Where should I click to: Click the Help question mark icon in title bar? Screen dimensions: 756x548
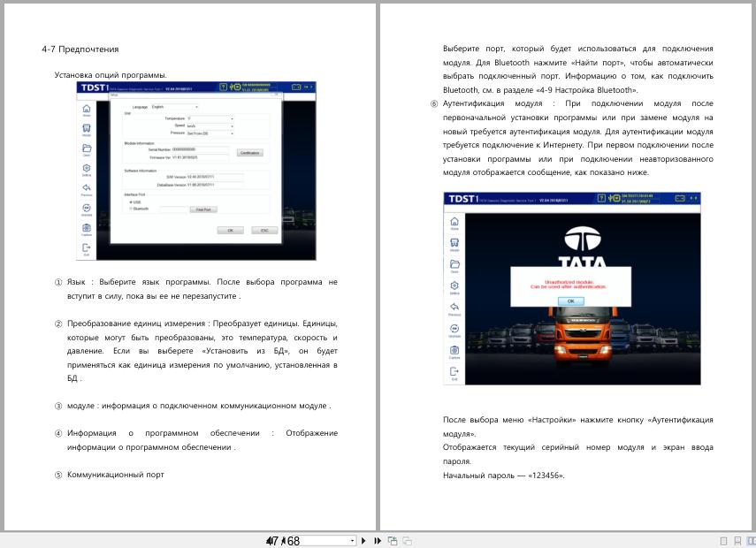pyautogui.click(x=223, y=88)
